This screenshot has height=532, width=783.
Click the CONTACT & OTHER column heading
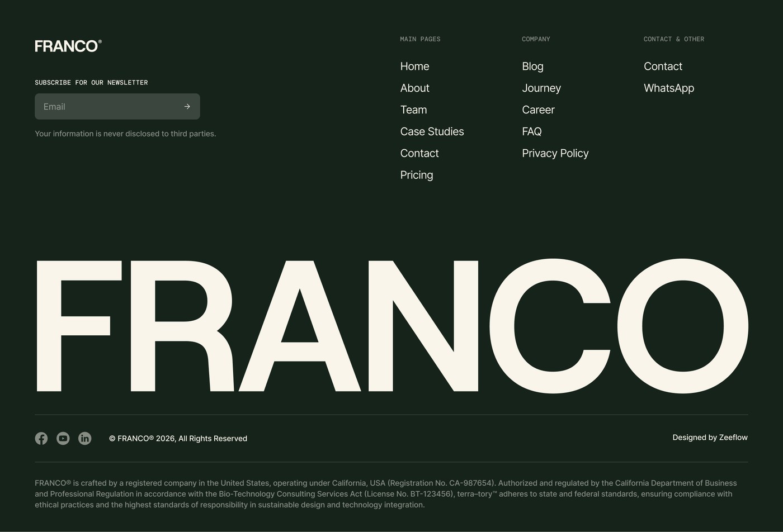(x=674, y=39)
